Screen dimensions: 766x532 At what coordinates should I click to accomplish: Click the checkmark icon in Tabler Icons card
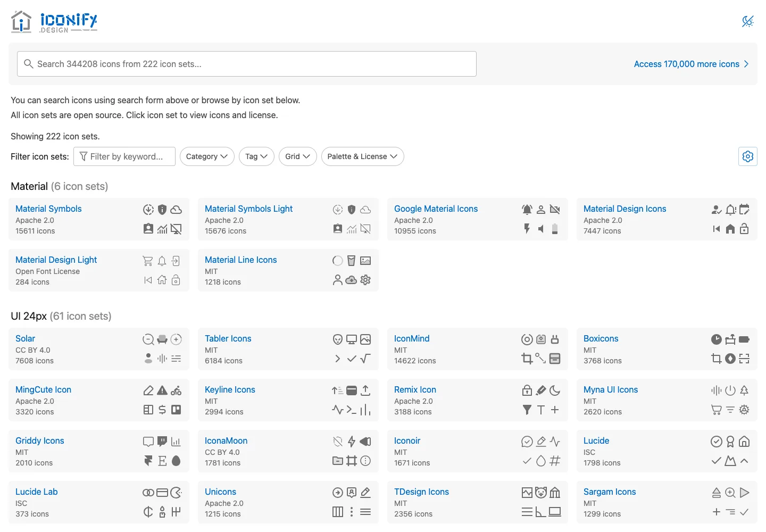point(352,359)
